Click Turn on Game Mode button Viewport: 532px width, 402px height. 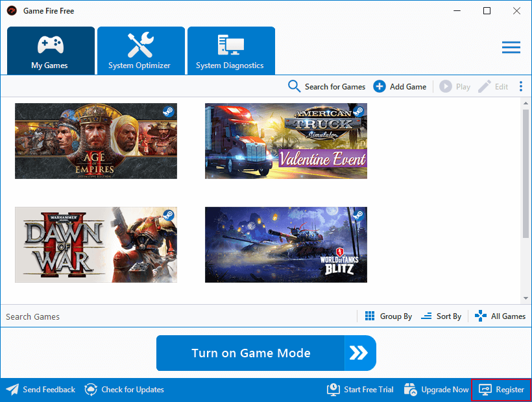(x=267, y=353)
